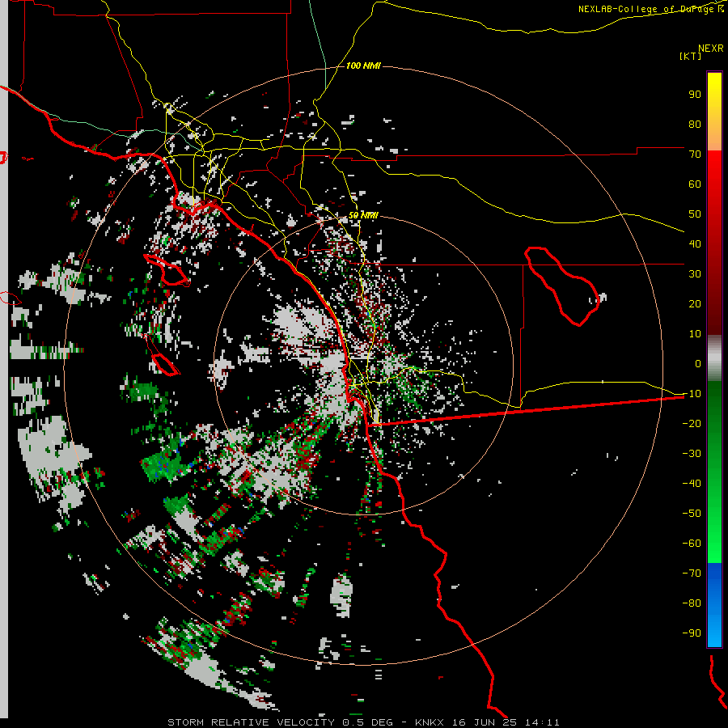Click the -20 scale label

click(x=692, y=423)
